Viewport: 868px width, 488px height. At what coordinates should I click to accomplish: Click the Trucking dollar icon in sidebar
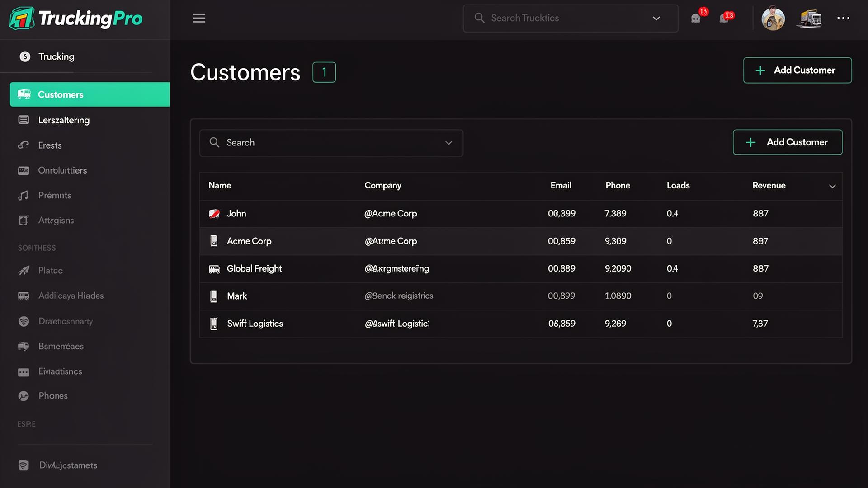[25, 56]
